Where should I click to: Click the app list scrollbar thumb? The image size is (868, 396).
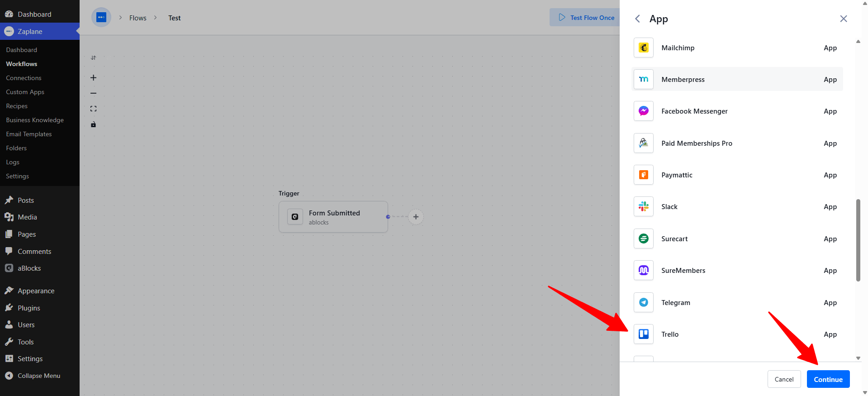[x=858, y=240]
